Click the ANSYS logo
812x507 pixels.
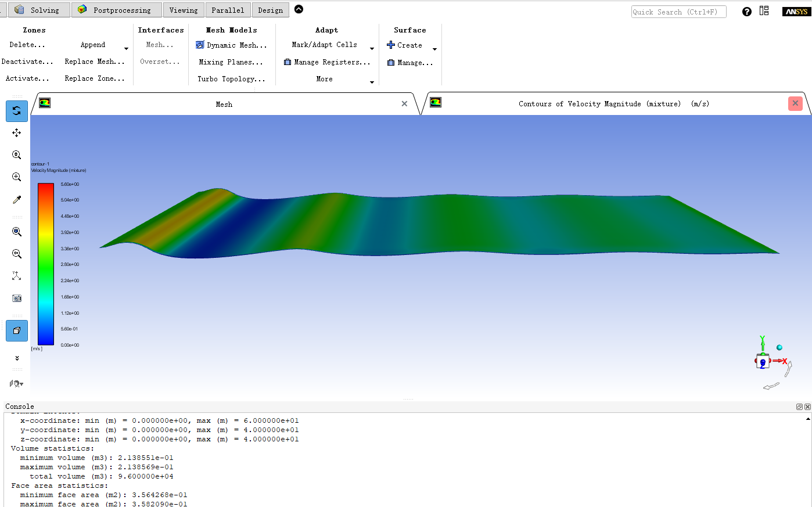tap(796, 12)
